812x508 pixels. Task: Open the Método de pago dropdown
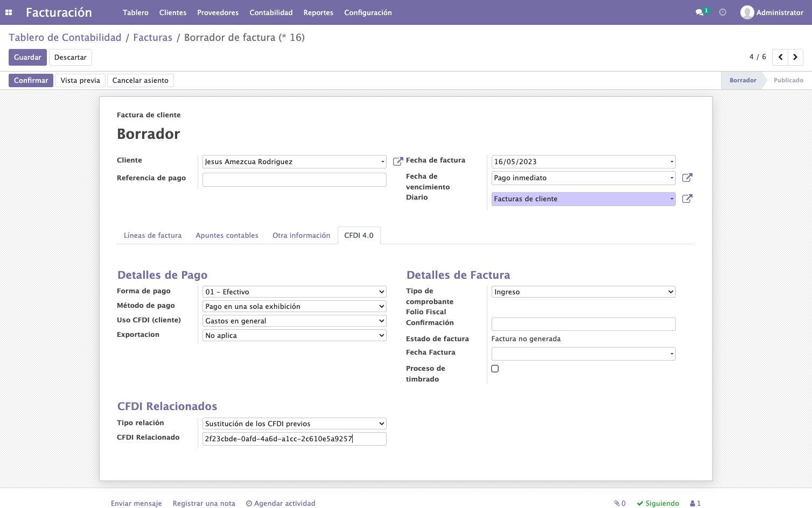[295, 306]
